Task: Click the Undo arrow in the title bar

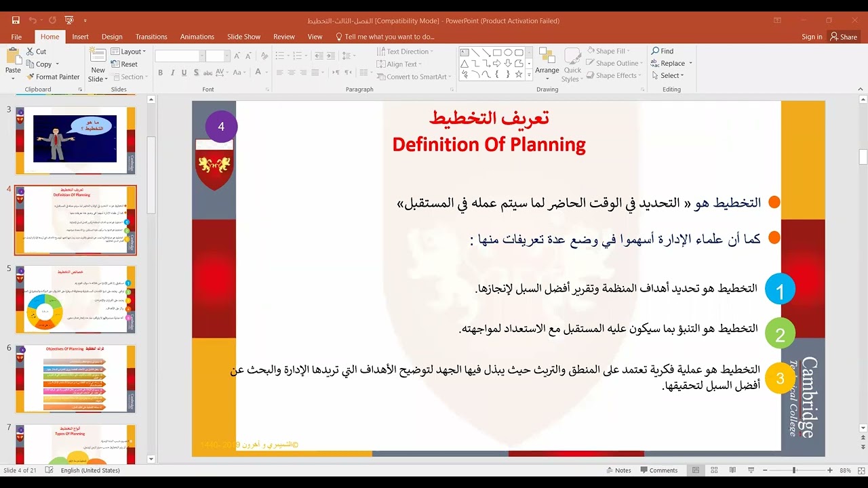Action: (x=33, y=20)
